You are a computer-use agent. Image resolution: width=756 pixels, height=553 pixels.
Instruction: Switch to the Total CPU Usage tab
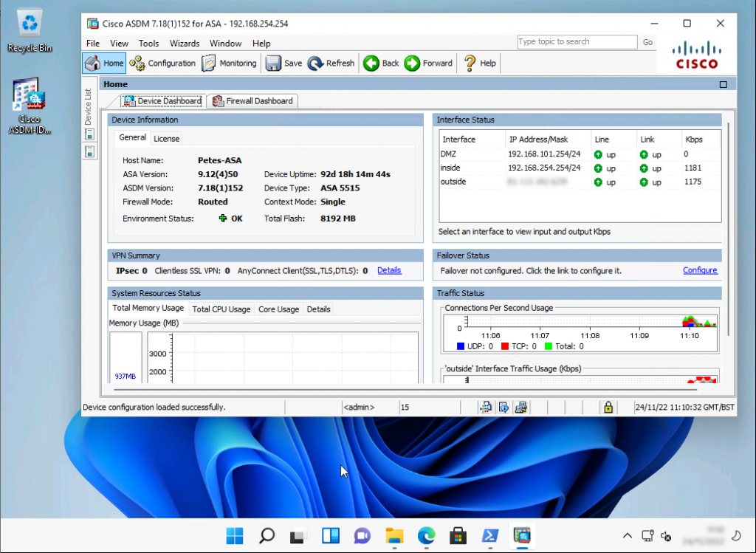(x=221, y=309)
